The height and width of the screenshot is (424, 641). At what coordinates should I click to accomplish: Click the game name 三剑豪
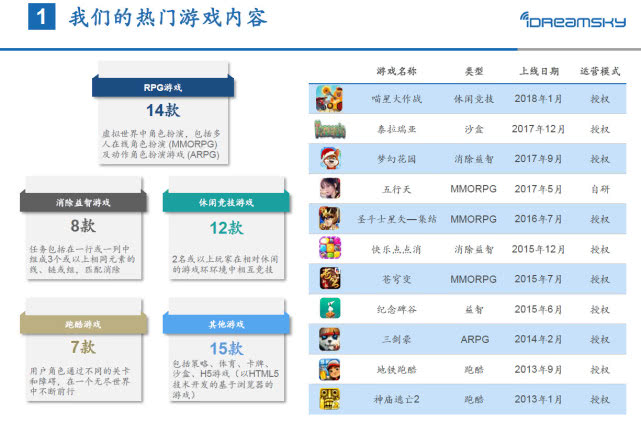(x=396, y=339)
